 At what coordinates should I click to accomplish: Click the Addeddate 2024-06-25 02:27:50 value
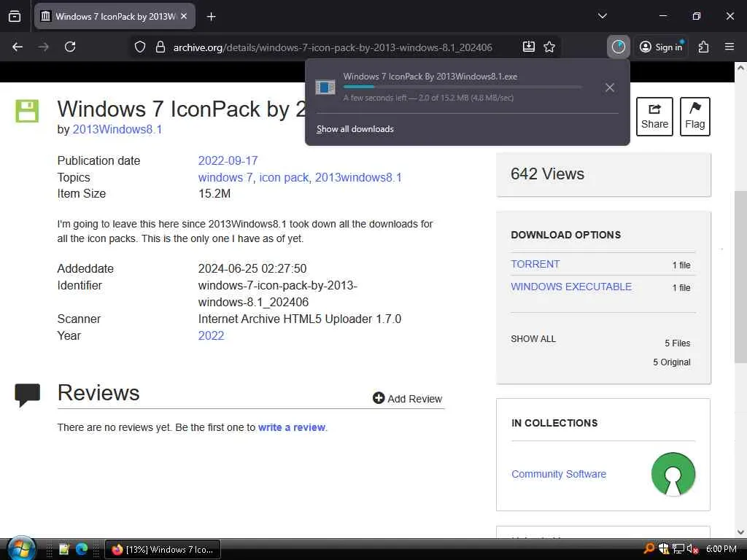[252, 268]
